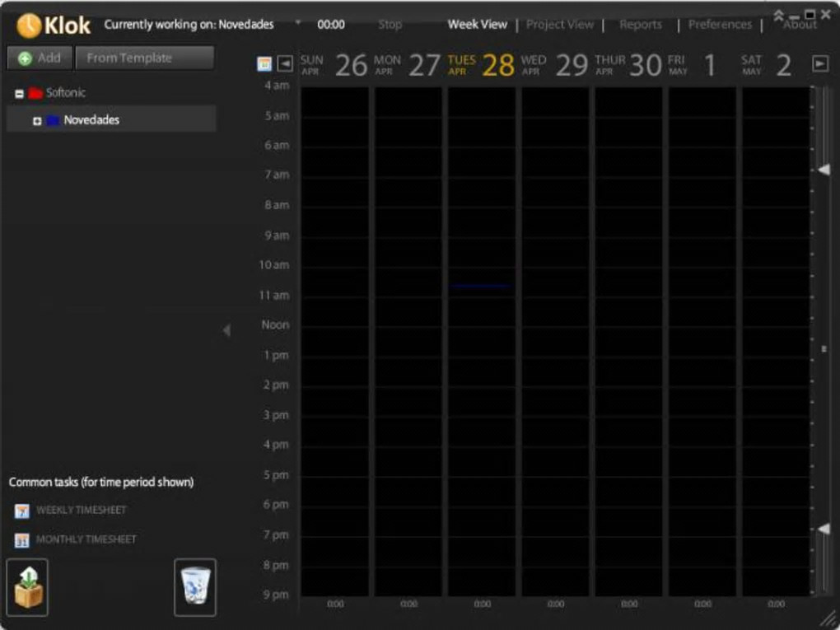Click 'Common tasks (for time period shown)' text
This screenshot has height=630, width=840.
[x=101, y=482]
